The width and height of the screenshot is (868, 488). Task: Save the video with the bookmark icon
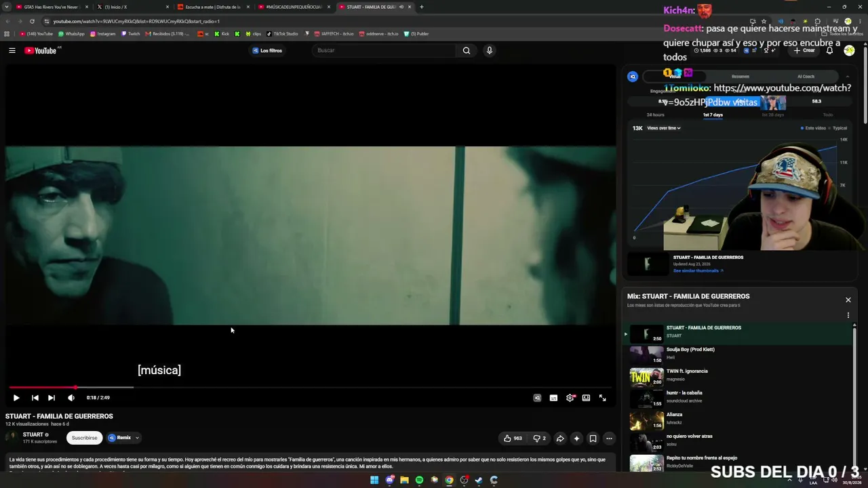(x=593, y=439)
